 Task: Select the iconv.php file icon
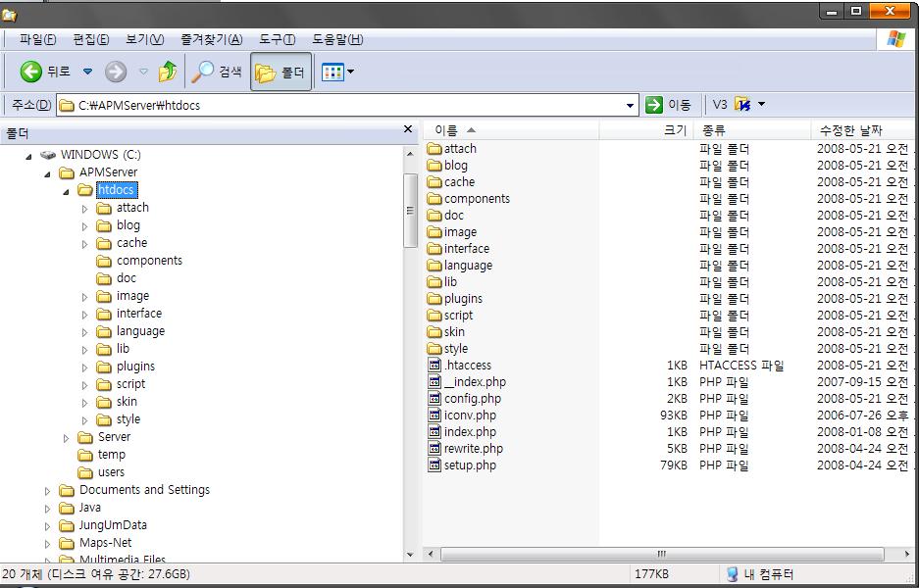434,416
